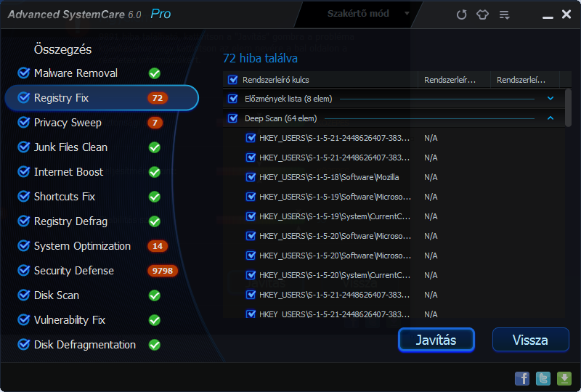The height and width of the screenshot is (392, 581).
Task: Click the Javítás repair button
Action: click(436, 340)
